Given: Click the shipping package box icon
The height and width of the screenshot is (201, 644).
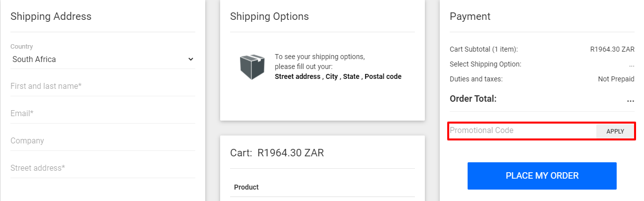Looking at the screenshot, I should click(252, 67).
